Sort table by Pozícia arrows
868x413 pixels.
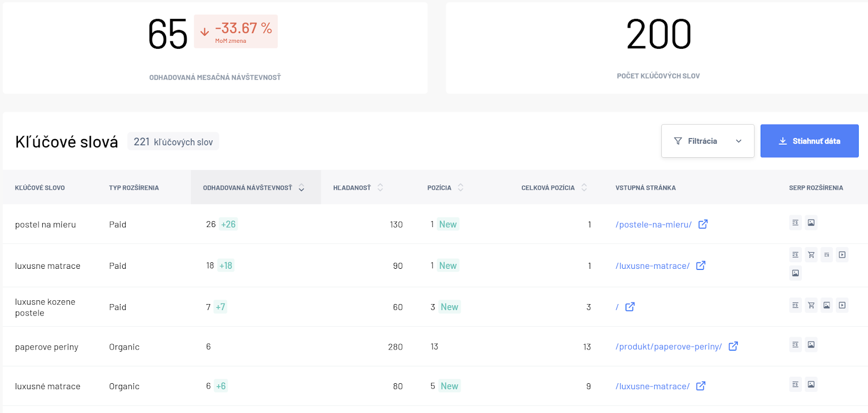pyautogui.click(x=461, y=188)
